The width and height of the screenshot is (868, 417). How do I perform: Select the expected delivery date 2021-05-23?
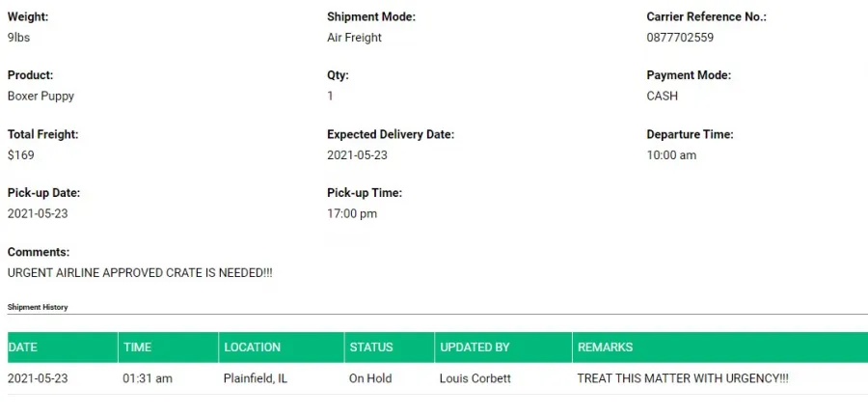pyautogui.click(x=357, y=155)
